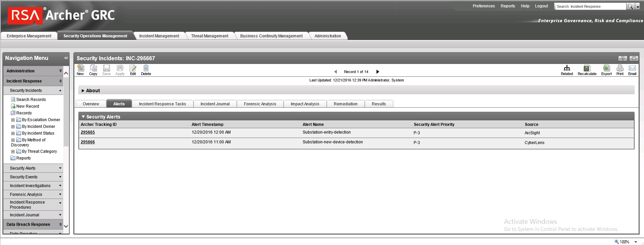This screenshot has width=644, height=245.
Task: Open New Record in navigation
Action: (28, 106)
